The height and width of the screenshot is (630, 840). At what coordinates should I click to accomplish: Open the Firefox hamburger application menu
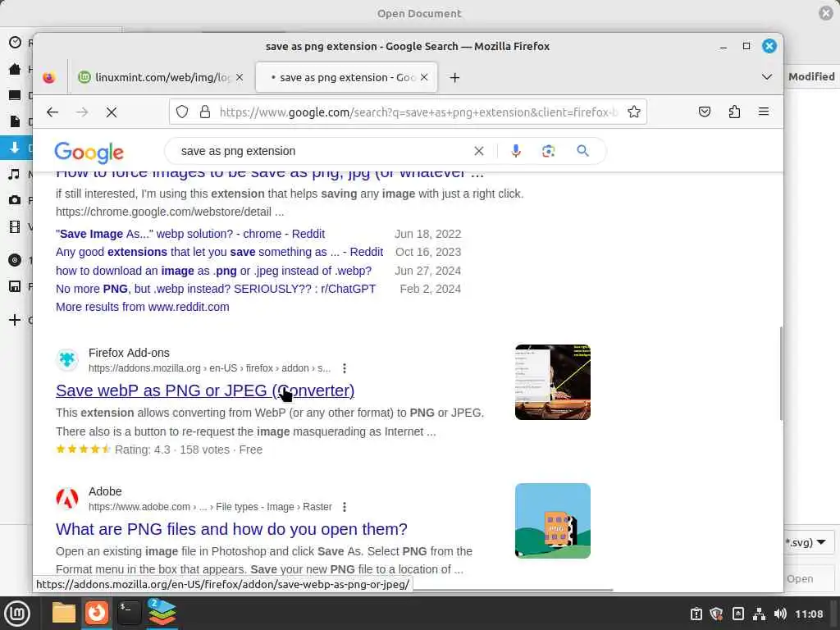click(764, 112)
